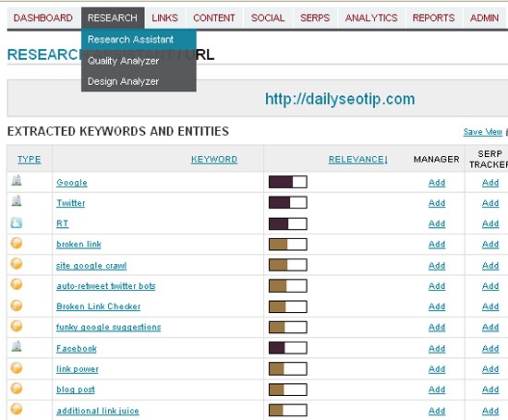
Task: Open the auto-retweet twitter bots keyword
Action: tap(106, 286)
